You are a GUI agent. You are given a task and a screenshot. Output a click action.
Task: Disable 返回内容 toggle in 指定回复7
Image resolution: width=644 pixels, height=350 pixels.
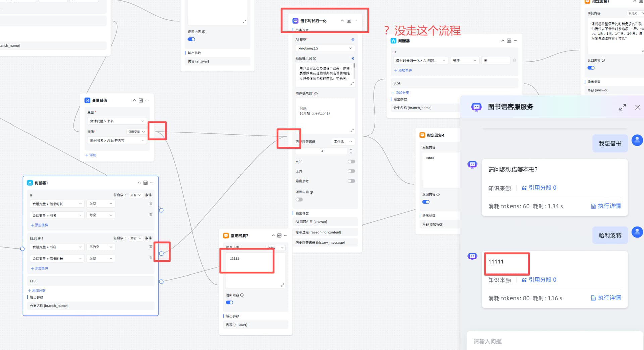(229, 302)
